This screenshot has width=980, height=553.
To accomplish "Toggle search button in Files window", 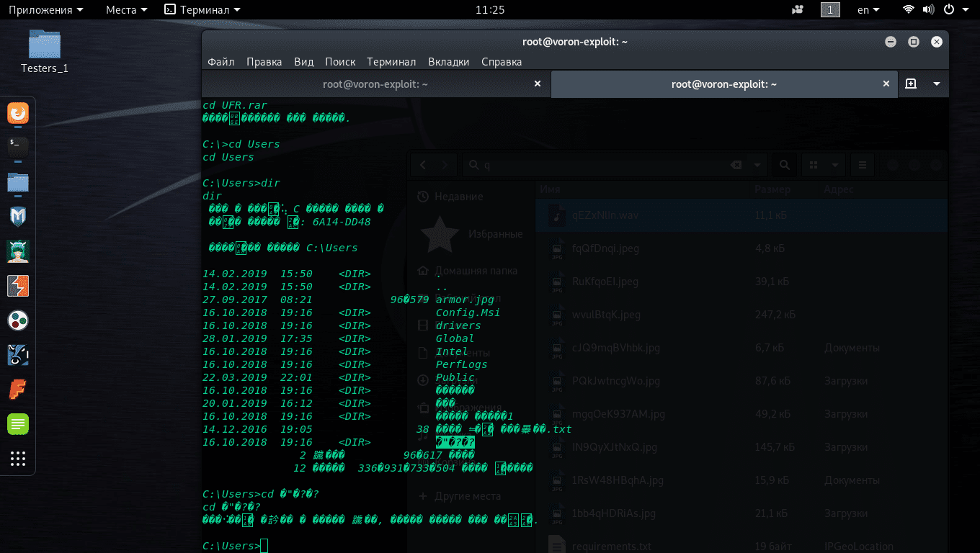I will point(785,165).
